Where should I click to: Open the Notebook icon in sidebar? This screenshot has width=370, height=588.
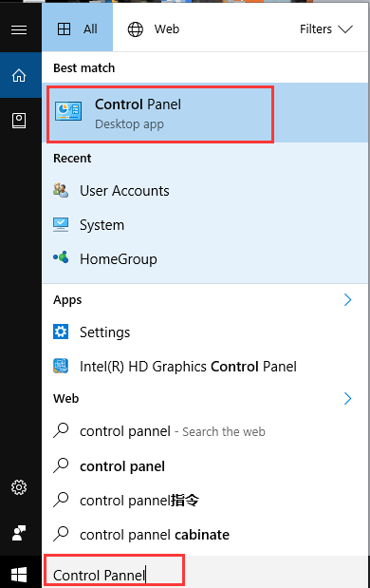click(x=19, y=121)
